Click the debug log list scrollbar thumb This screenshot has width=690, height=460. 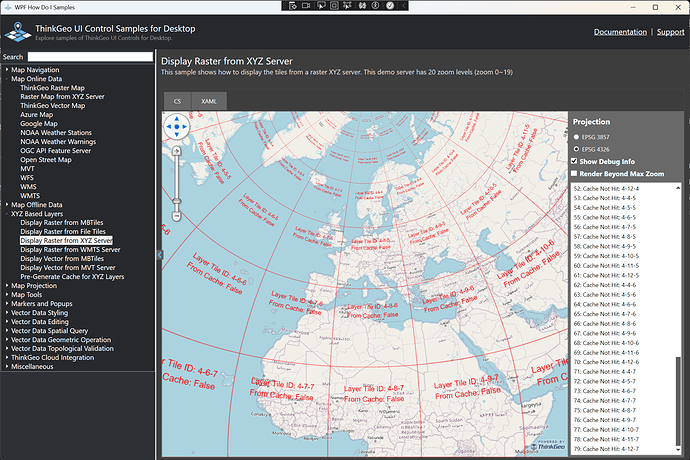(x=678, y=401)
